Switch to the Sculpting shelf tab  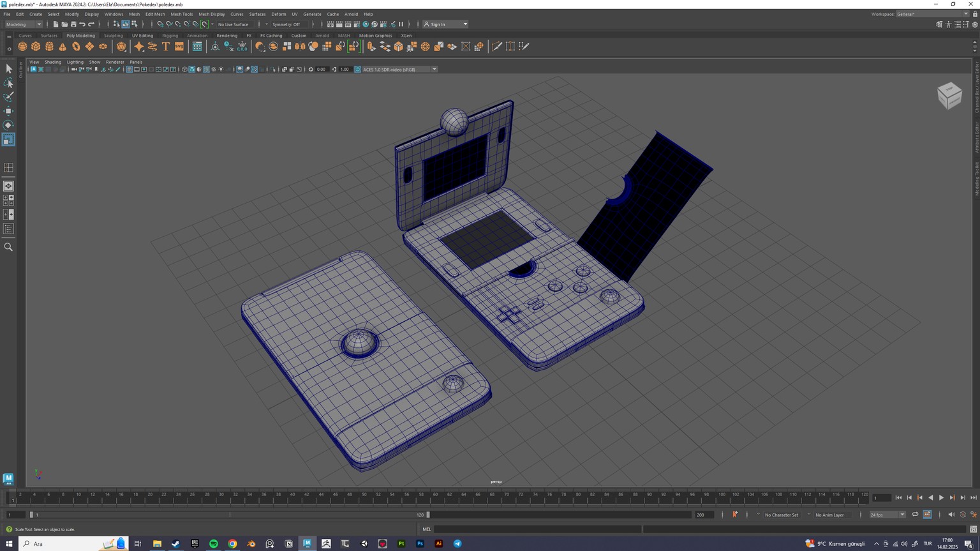point(114,36)
